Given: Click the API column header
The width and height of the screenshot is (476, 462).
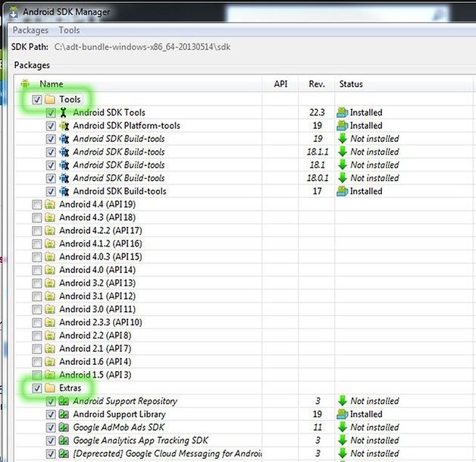Looking at the screenshot, I should pos(280,84).
